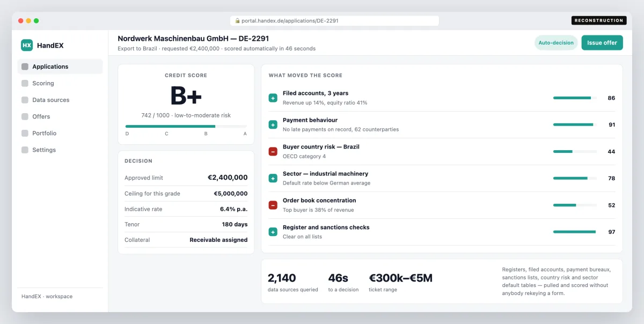Click the Payment behaviour heading
Viewport: 644px width, 324px height.
click(x=310, y=120)
